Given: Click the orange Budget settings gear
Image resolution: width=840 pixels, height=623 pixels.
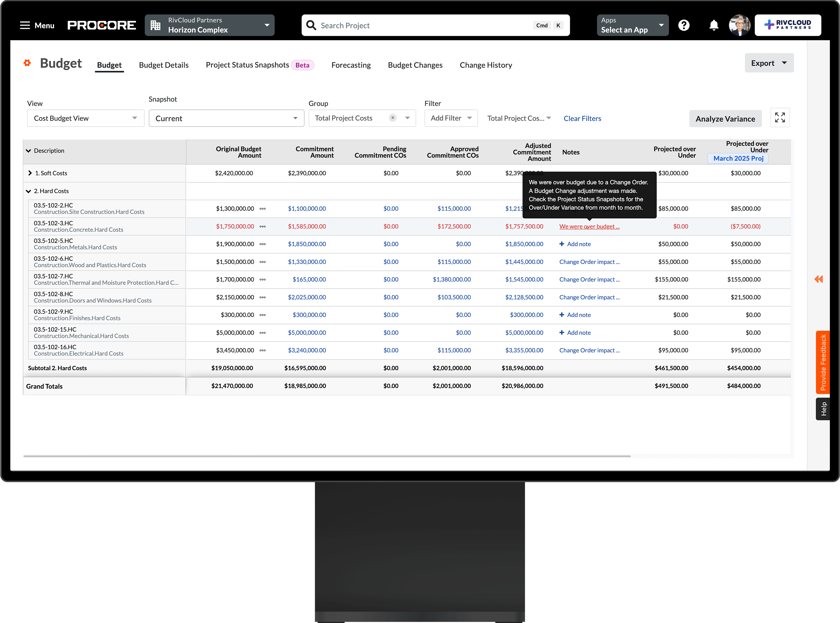Looking at the screenshot, I should 27,63.
